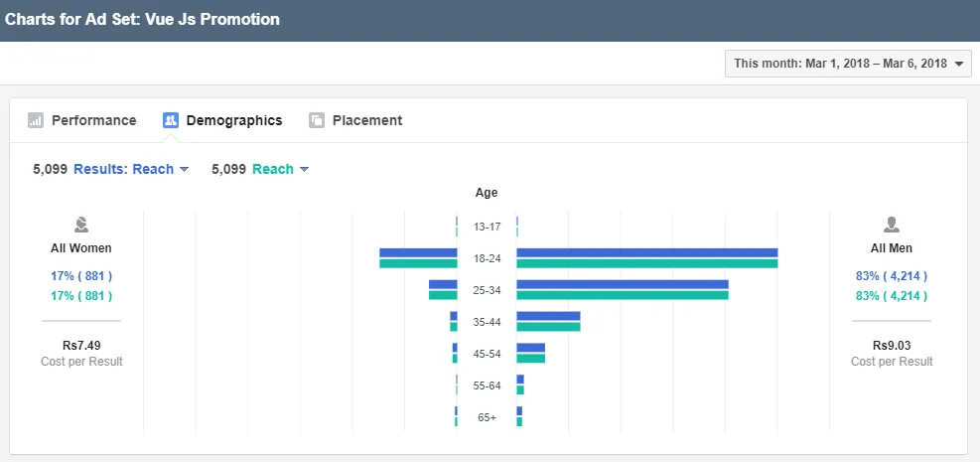Screen dimensions: 980x462
Task: Click the Demographics people icon
Action: (x=171, y=120)
